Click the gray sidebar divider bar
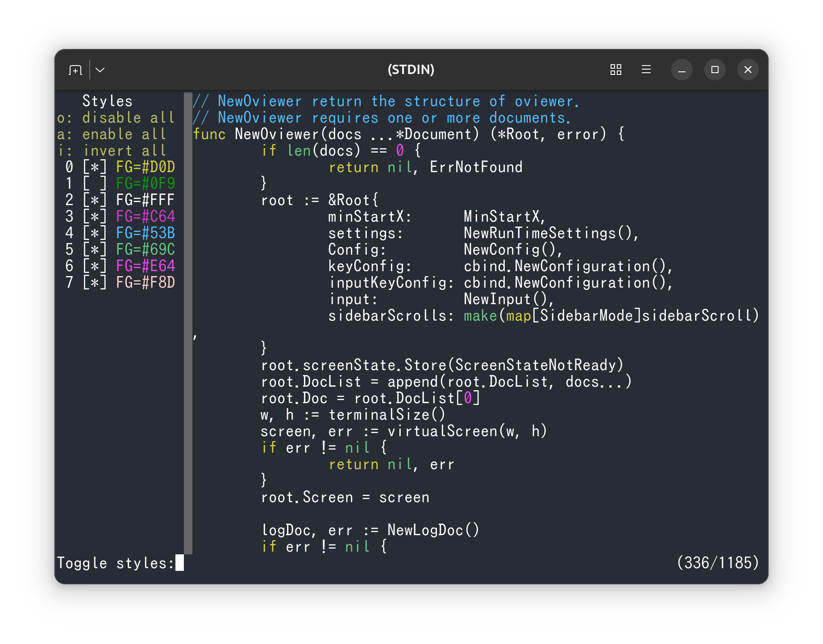 click(188, 323)
